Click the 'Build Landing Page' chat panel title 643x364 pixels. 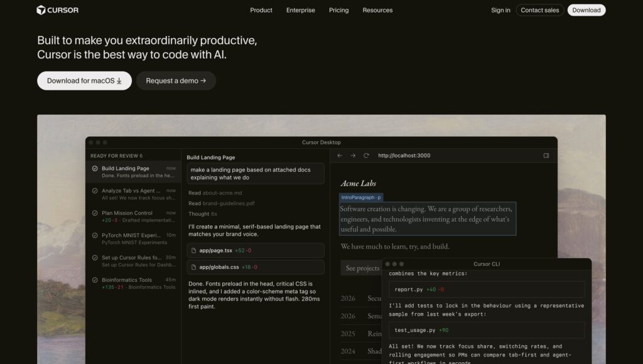click(x=211, y=158)
